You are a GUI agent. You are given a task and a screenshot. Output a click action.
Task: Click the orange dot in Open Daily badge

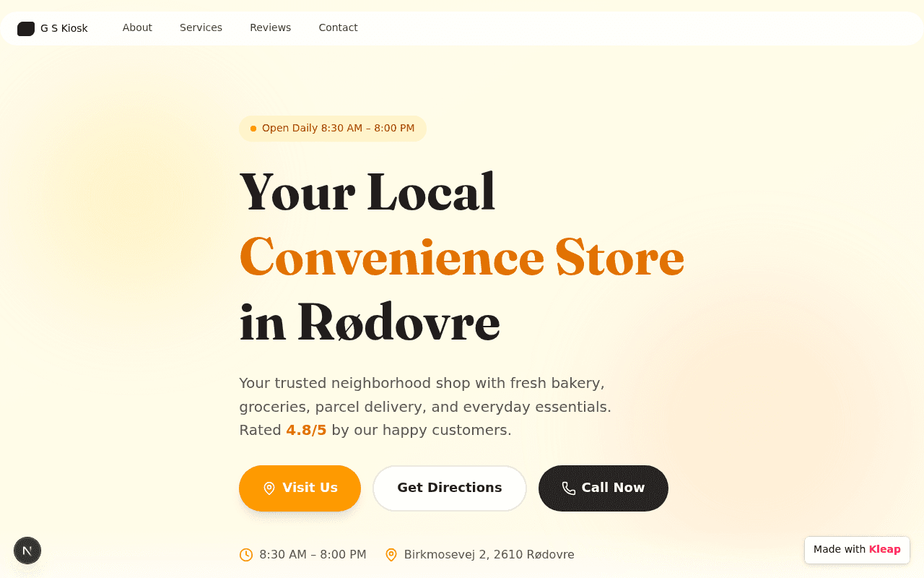(253, 129)
